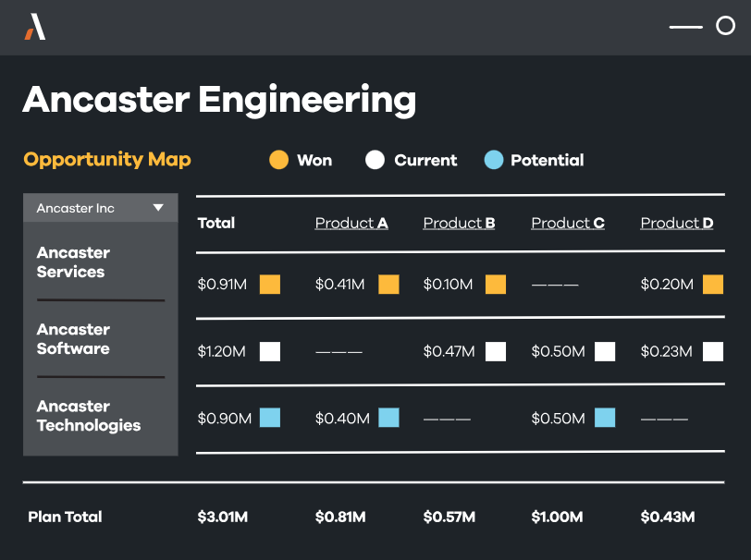The image size is (751, 560).
Task: Open the Product D column link
Action: click(x=677, y=223)
